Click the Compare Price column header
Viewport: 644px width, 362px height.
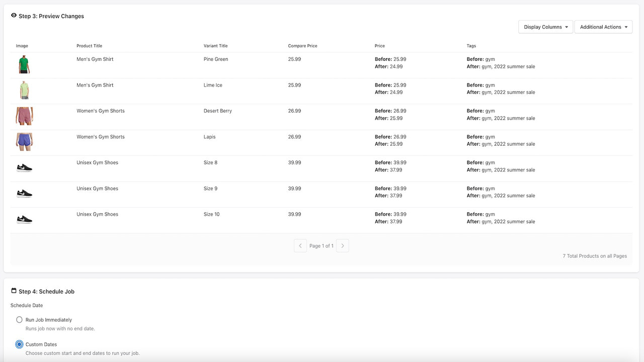click(302, 46)
